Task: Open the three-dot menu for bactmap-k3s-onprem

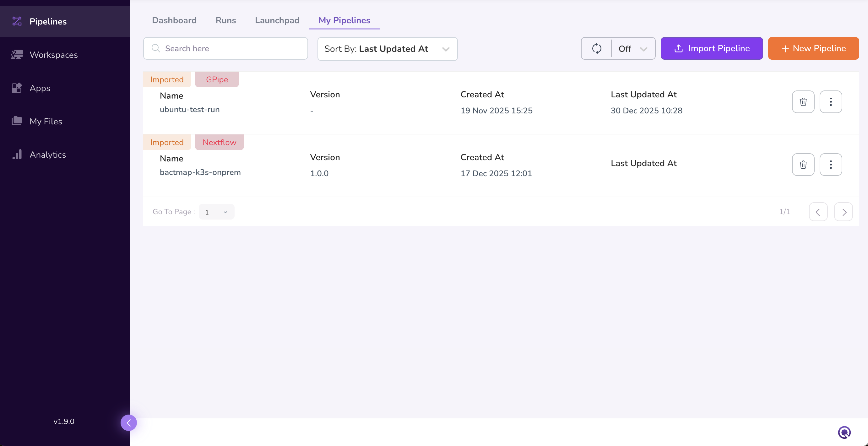Action: tap(831, 165)
